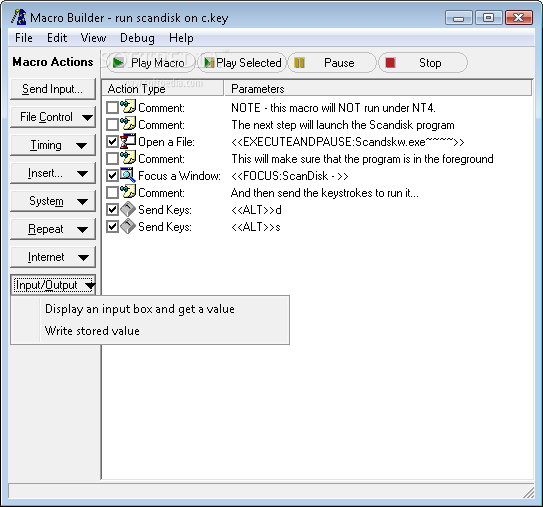Expand the System dropdown

tap(53, 201)
